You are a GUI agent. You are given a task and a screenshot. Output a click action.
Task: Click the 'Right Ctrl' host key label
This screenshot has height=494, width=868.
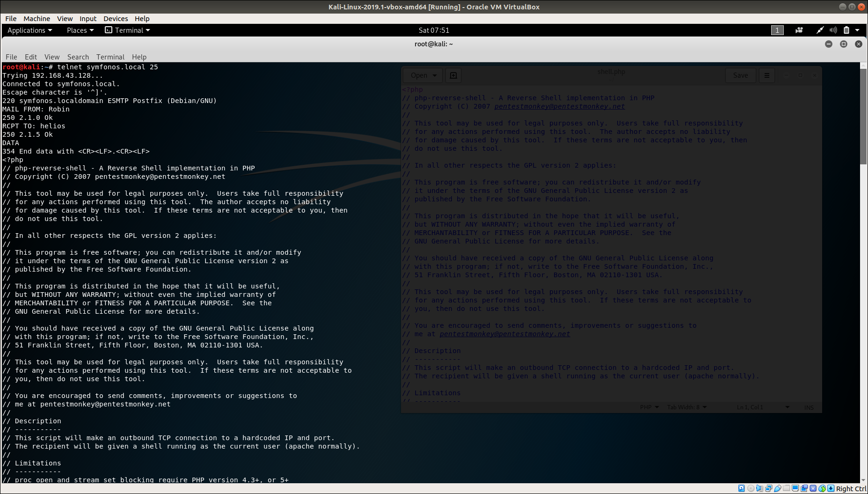[851, 489]
